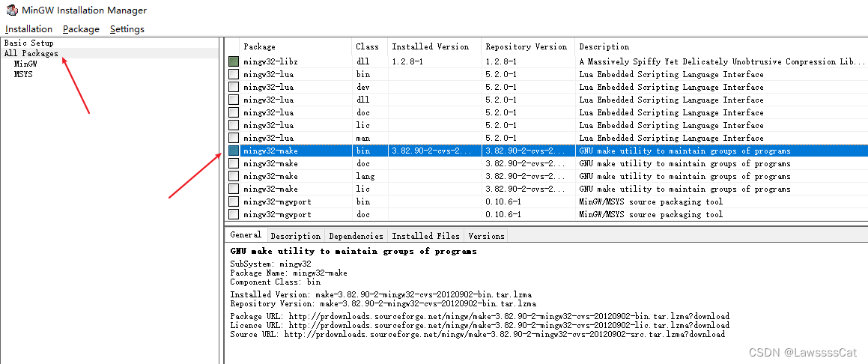Select Basic Setup in the left tree
The width and height of the screenshot is (868, 364).
coord(28,43)
